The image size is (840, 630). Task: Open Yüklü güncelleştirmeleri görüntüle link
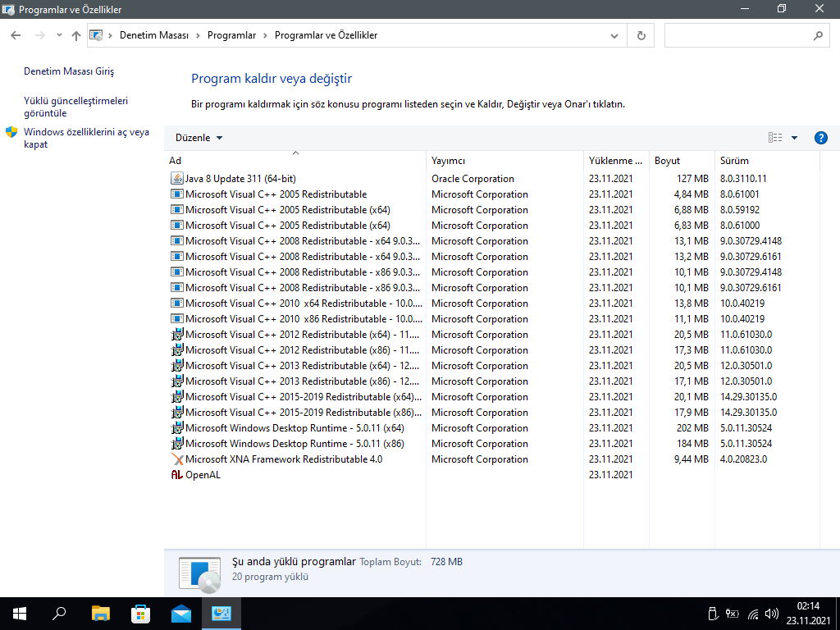coord(75,107)
